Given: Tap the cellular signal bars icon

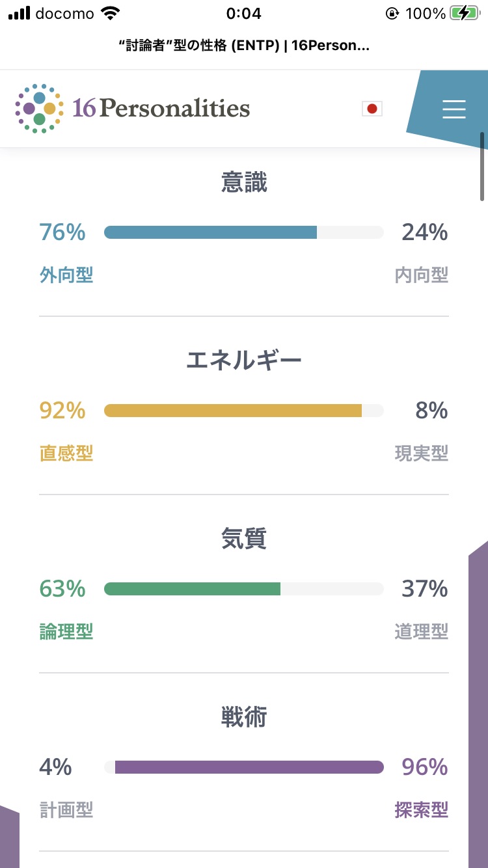Looking at the screenshot, I should click(20, 13).
